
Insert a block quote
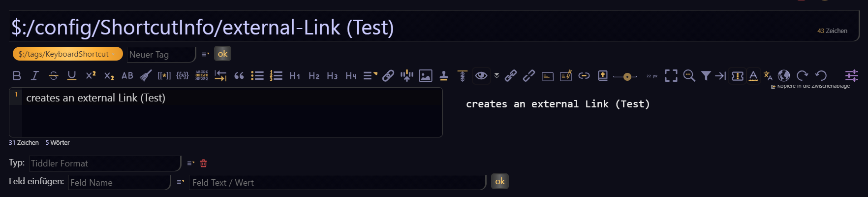point(239,76)
